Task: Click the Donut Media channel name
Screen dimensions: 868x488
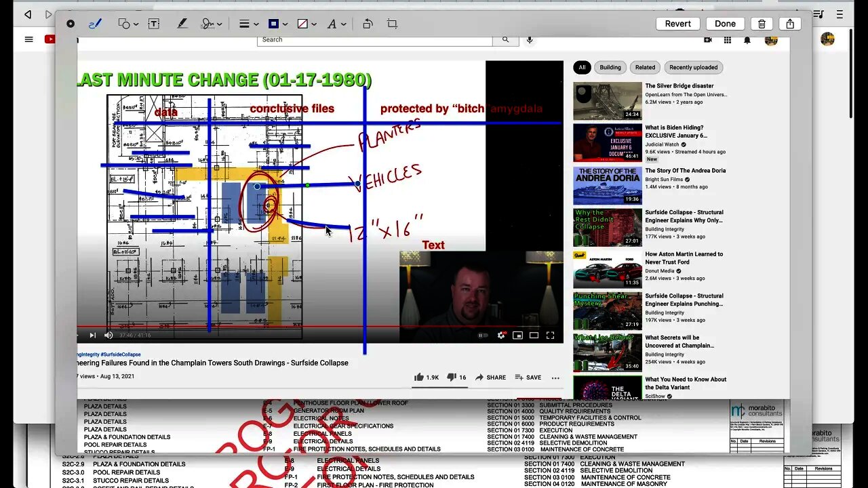Action: pyautogui.click(x=660, y=270)
